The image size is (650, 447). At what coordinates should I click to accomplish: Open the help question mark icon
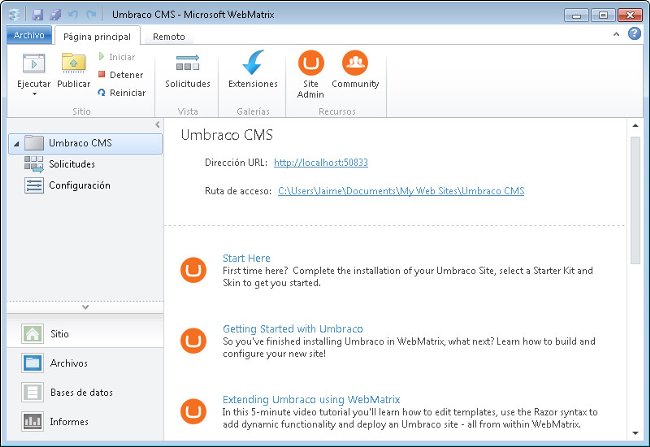pos(634,34)
